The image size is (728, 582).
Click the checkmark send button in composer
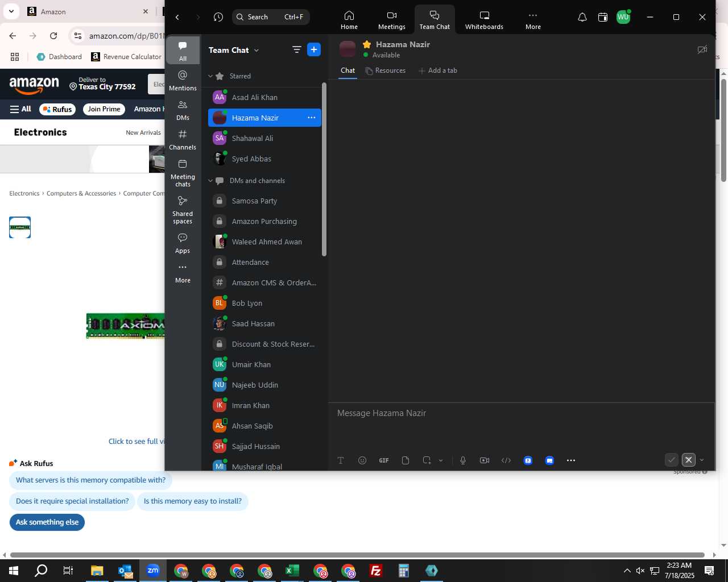tap(672, 460)
